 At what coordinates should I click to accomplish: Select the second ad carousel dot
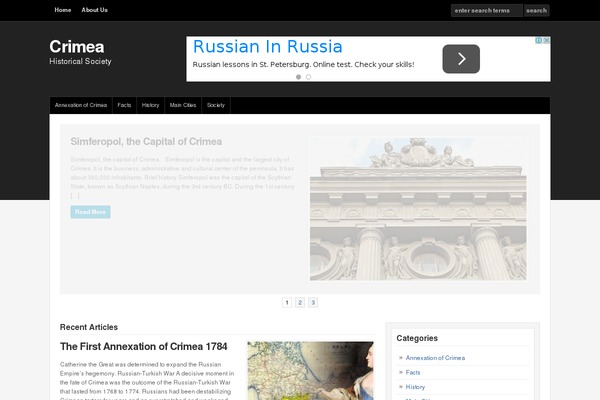308,77
